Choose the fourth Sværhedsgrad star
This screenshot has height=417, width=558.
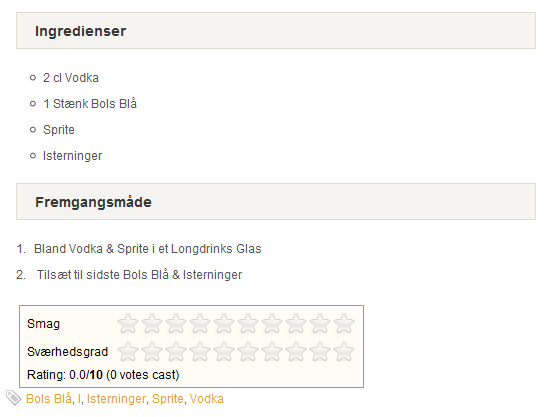[200, 351]
